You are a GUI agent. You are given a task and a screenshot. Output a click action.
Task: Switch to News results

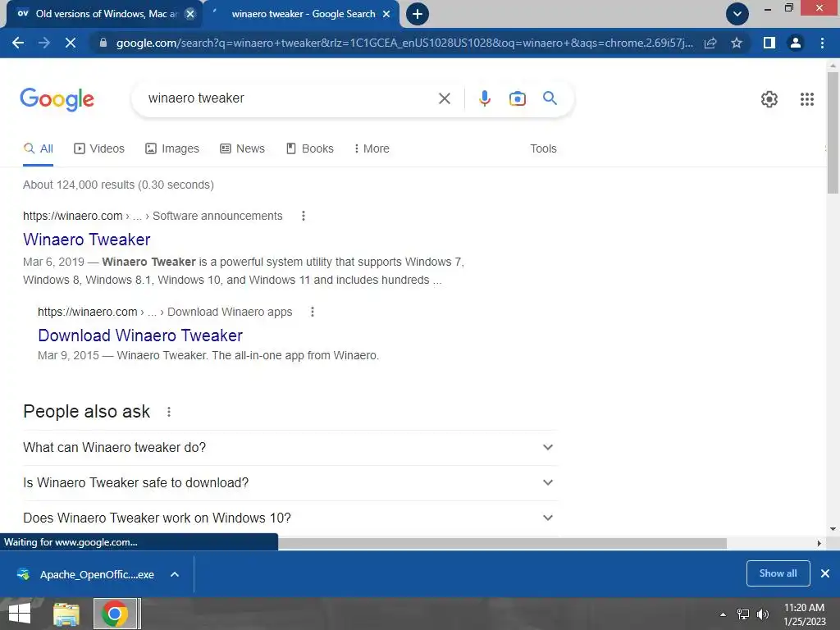(x=242, y=149)
